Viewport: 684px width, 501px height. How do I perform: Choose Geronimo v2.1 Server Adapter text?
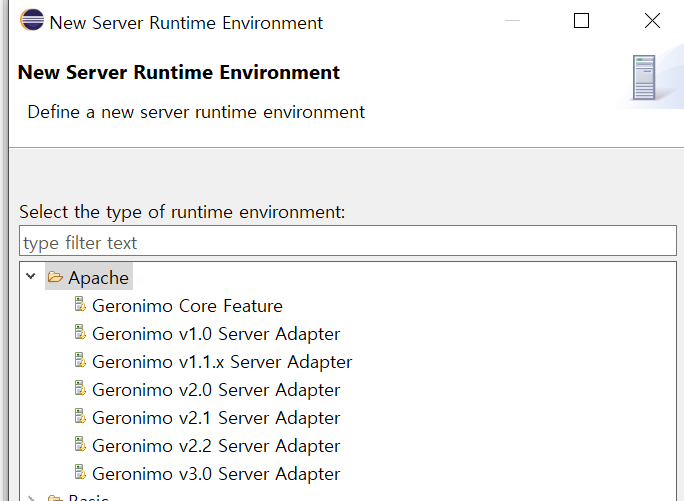(x=216, y=418)
